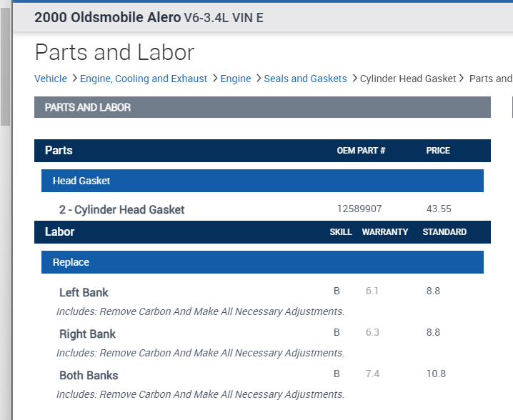513x420 pixels.
Task: Click the chevron before Cylinder Head Gasket breadcrumb
Action: click(x=354, y=79)
